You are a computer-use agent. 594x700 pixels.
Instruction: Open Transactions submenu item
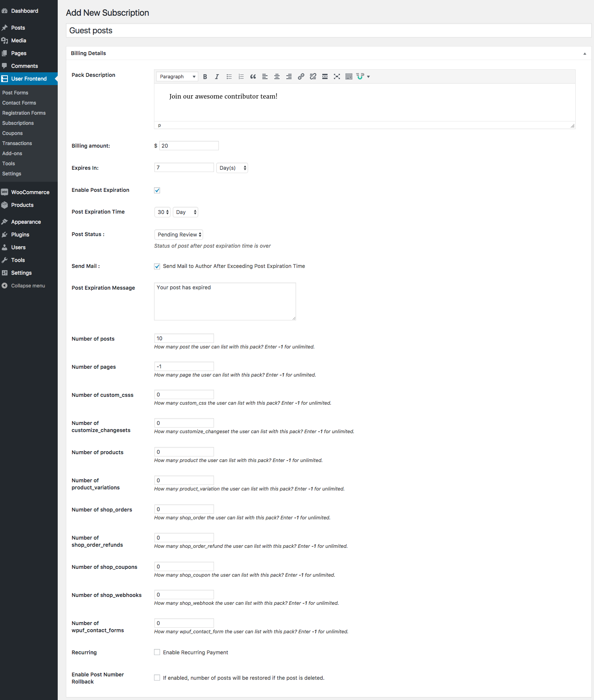(x=17, y=143)
